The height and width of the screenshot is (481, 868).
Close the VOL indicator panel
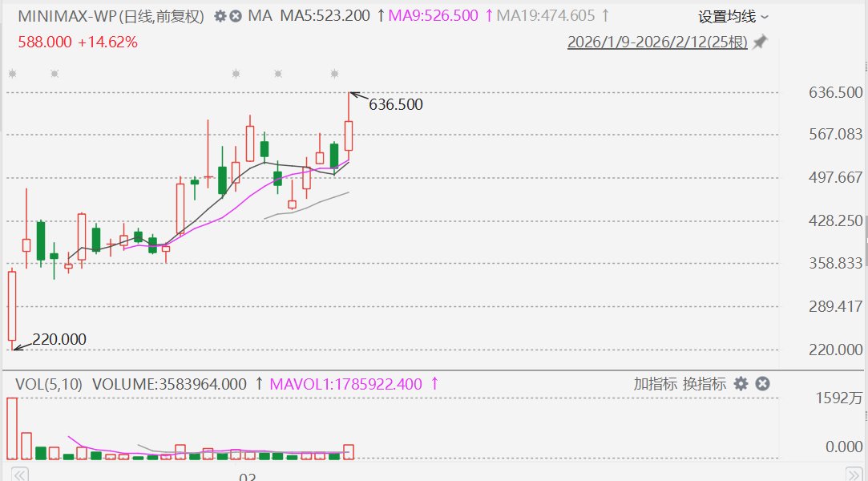pyautogui.click(x=762, y=384)
